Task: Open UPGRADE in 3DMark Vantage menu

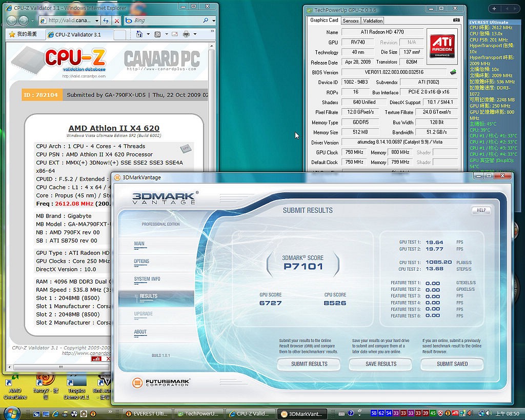Action: [144, 314]
